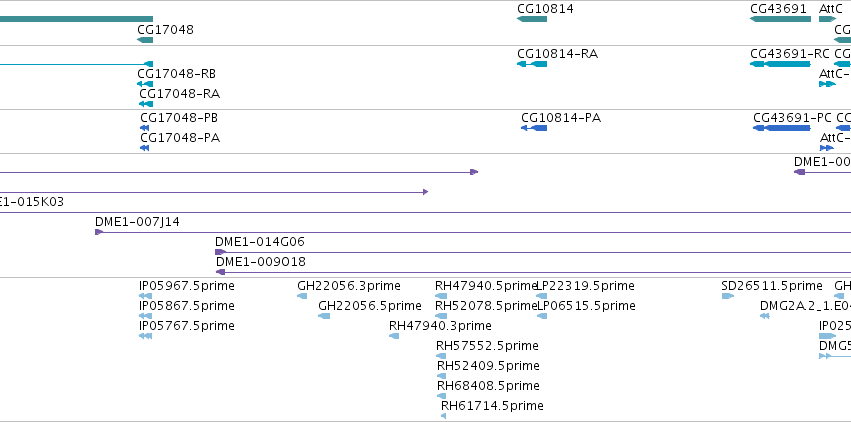Select the RH47940.3prime EST

pyautogui.click(x=440, y=326)
